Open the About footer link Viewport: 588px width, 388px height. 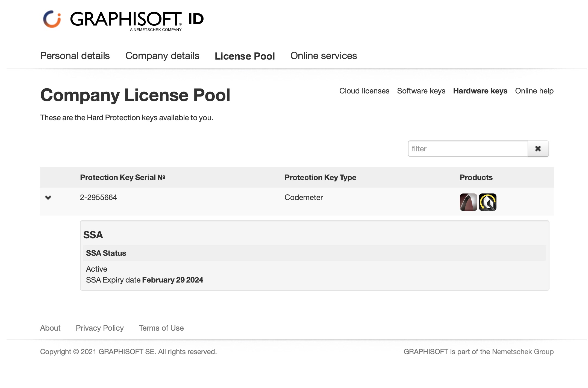point(50,328)
